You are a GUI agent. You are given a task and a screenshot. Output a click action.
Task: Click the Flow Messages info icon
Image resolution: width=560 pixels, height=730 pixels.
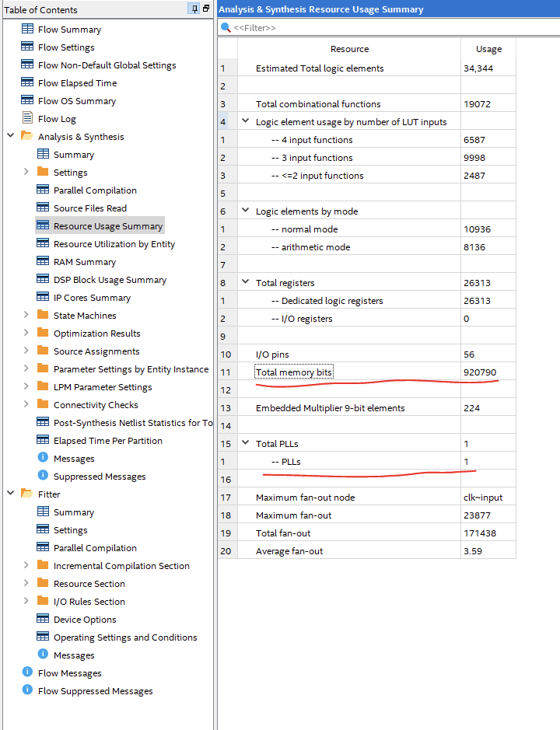pos(27,673)
